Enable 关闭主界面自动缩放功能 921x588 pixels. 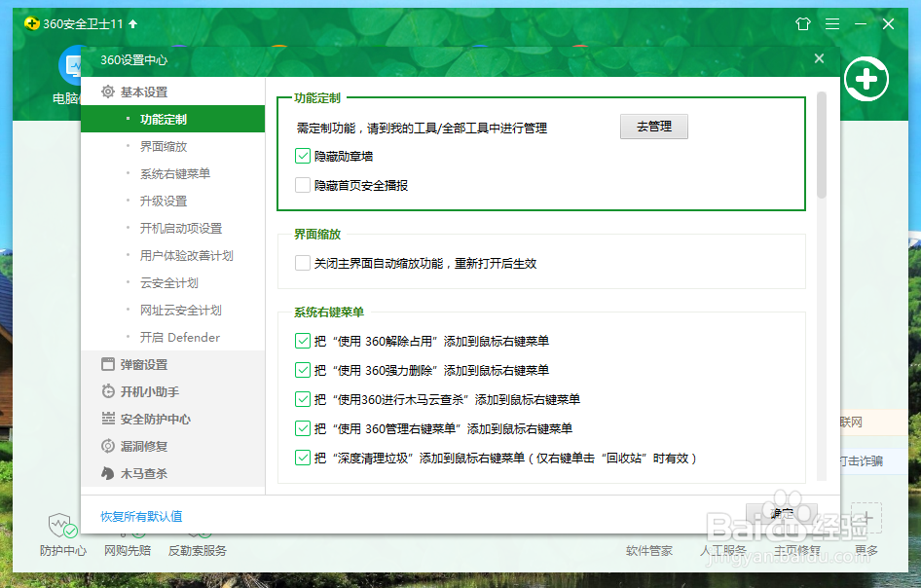click(x=303, y=263)
